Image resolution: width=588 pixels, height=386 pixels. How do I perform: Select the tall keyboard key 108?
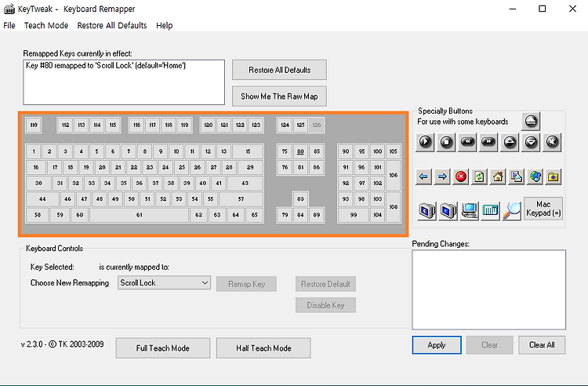[x=393, y=207]
